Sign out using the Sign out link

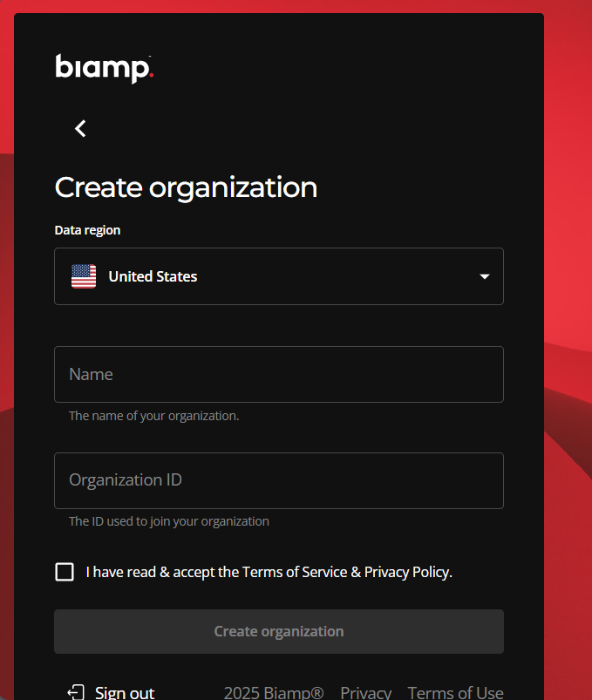pos(125,693)
